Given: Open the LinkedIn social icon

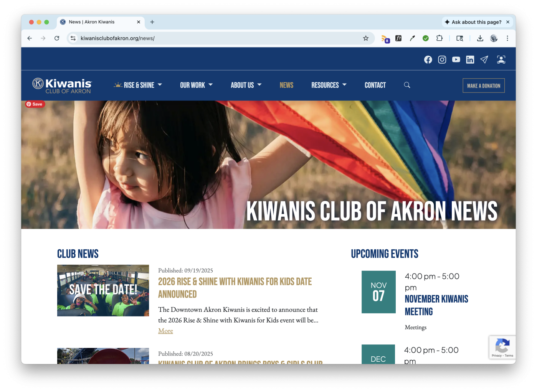Looking at the screenshot, I should [470, 59].
